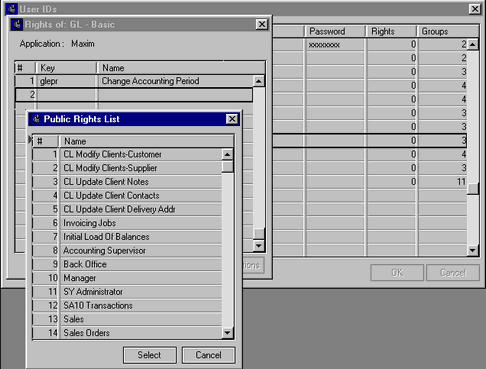The height and width of the screenshot is (369, 486).
Task: Select CL Modify Clients-Supplier right
Action: tap(127, 168)
